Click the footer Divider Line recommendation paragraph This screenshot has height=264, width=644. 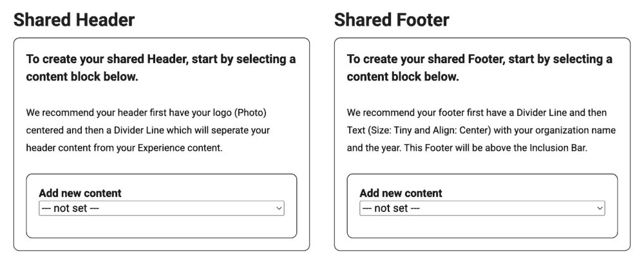pos(480,130)
